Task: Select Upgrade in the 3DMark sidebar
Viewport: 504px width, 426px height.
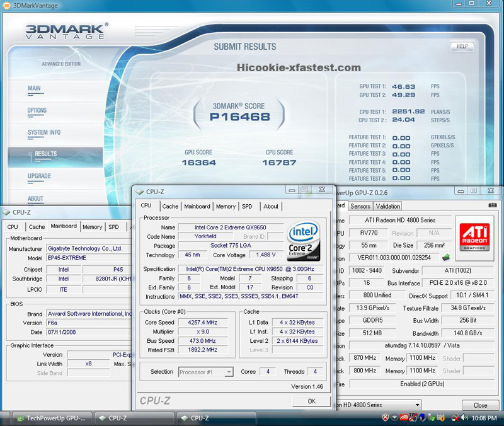Action: (40, 176)
